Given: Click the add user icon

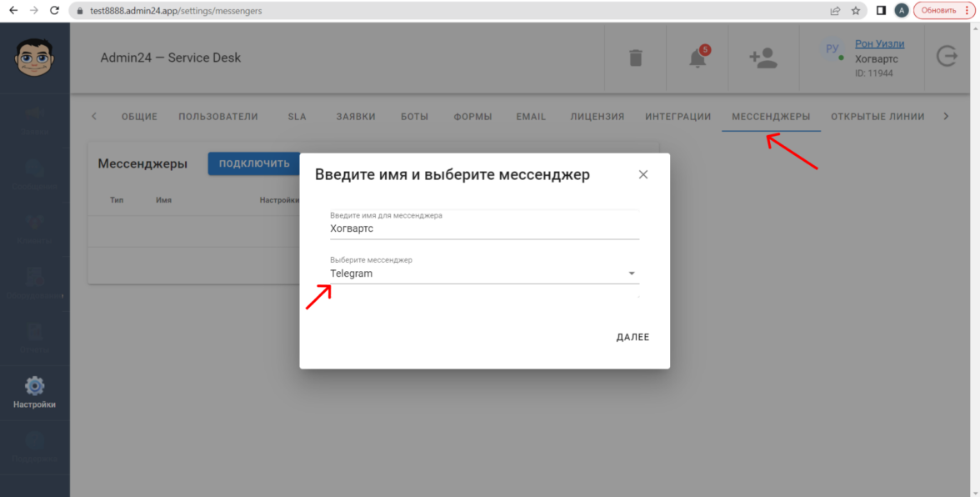Looking at the screenshot, I should tap(762, 58).
